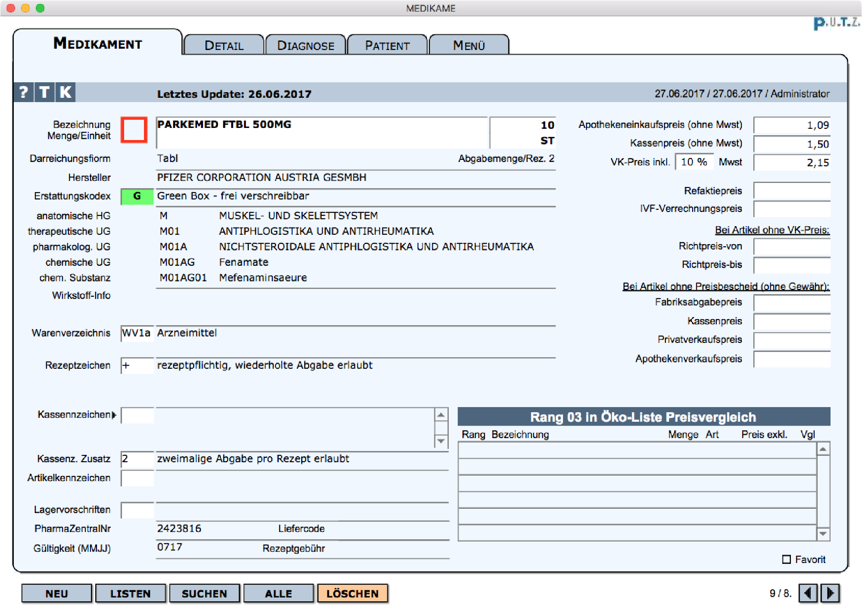862x616 pixels.
Task: Switch to the Medikament tab
Action: tap(98, 43)
